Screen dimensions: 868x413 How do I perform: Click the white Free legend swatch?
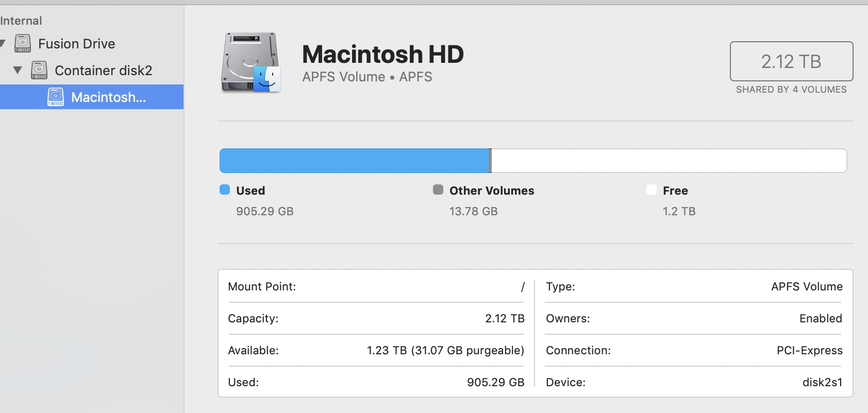(652, 190)
